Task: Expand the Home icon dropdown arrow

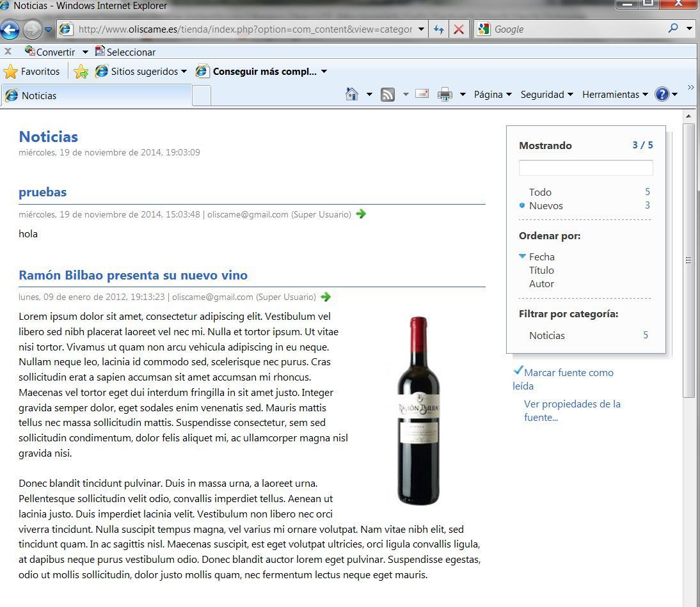Action: point(369,95)
